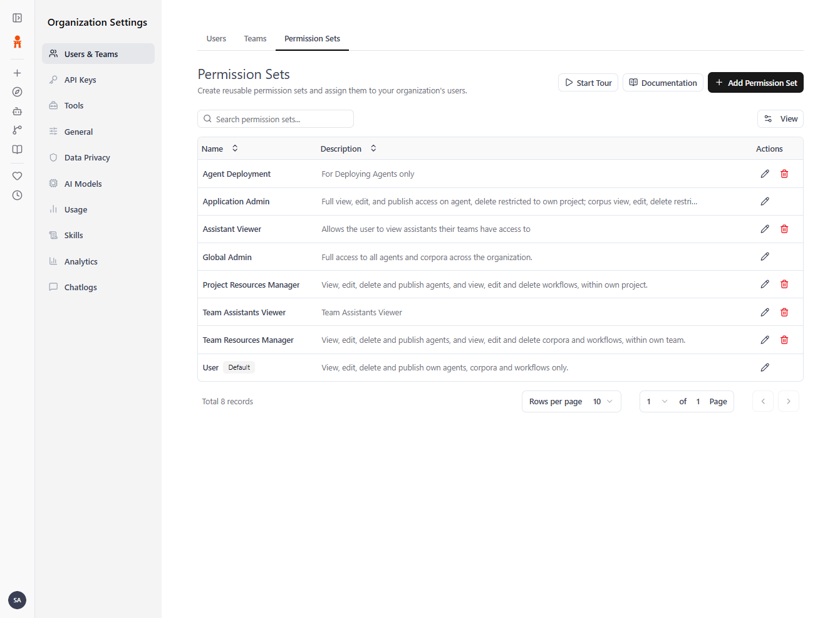Open the View options button
This screenshot has height=618, width=840.
780,119
